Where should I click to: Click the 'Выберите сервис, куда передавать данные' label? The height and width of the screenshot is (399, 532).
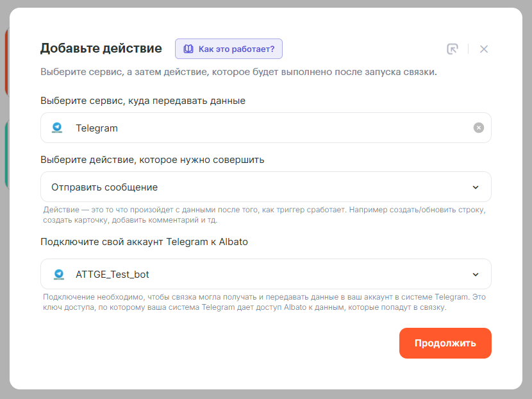point(142,101)
